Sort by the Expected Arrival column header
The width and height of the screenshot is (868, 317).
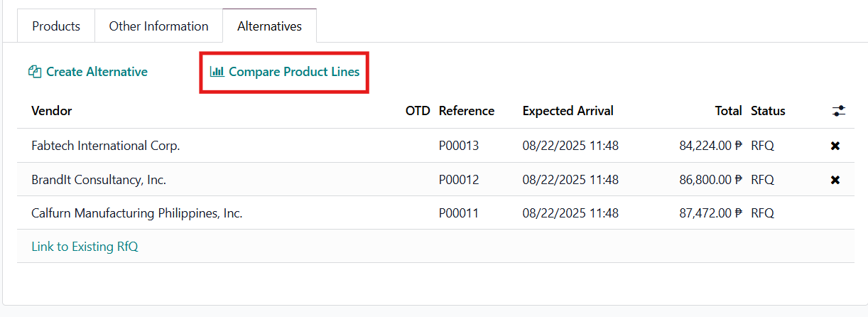click(568, 111)
